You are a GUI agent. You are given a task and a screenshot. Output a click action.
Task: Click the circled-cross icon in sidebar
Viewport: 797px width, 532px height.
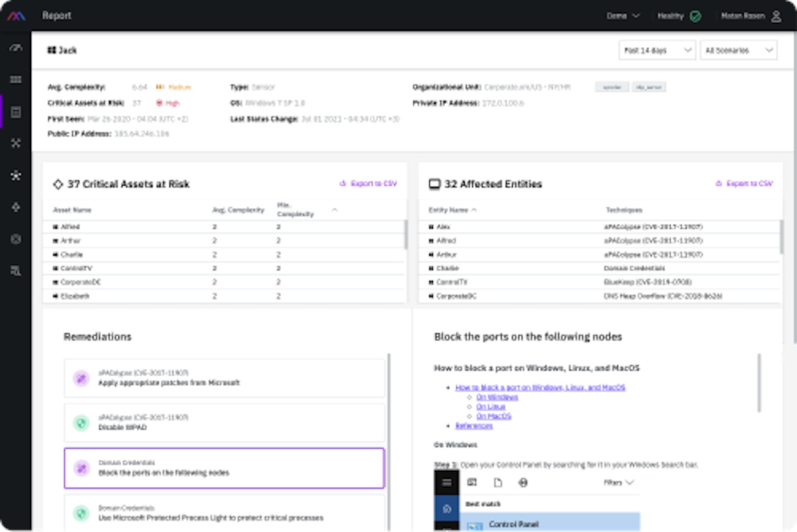coord(16,239)
